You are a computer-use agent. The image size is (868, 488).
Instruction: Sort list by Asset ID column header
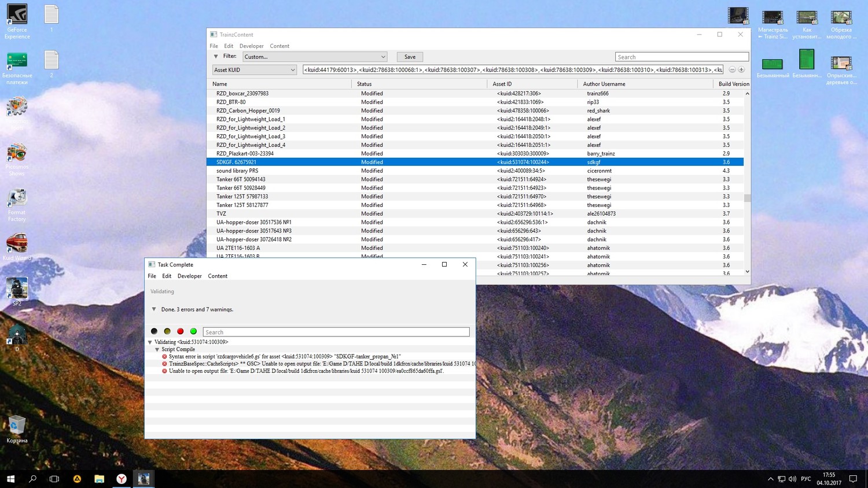[532, 84]
